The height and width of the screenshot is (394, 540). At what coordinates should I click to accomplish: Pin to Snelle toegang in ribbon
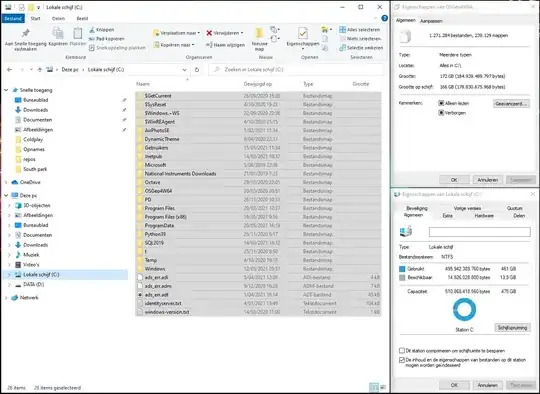[x=25, y=39]
